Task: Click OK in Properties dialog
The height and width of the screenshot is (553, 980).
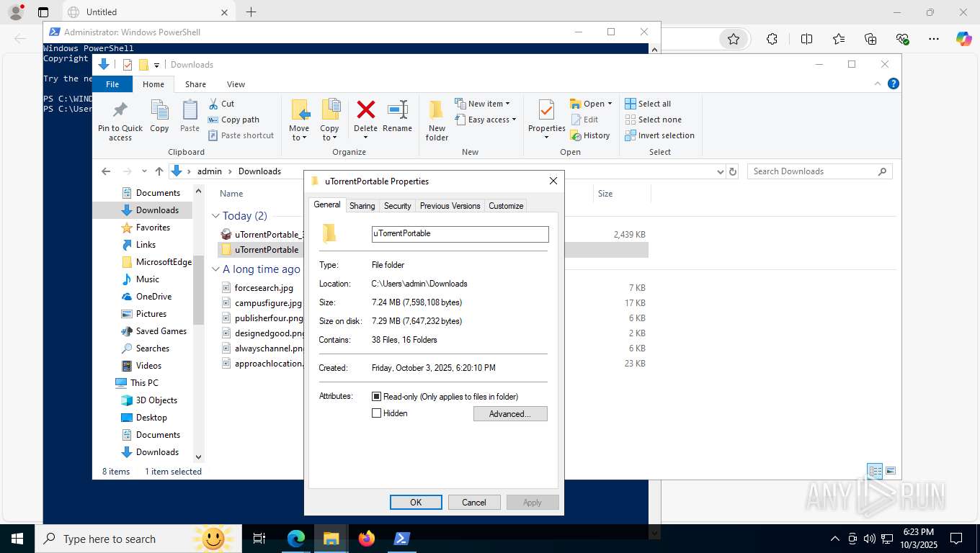Action: point(416,503)
